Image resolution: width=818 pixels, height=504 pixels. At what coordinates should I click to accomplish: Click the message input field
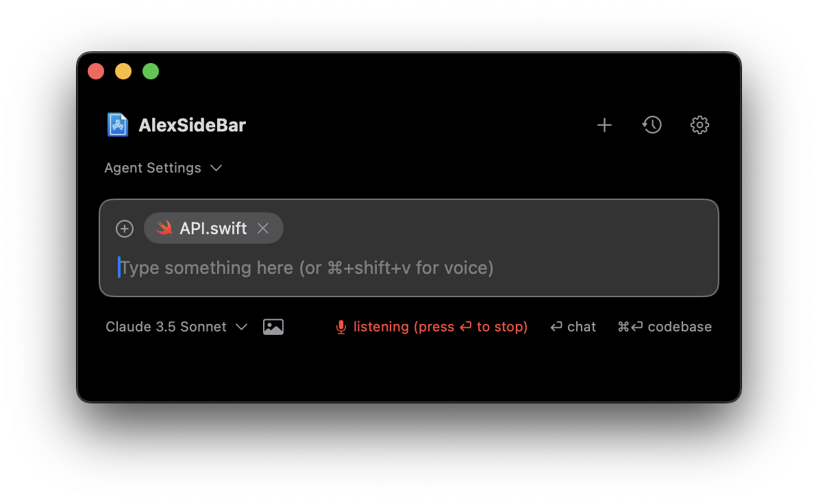tap(343, 268)
